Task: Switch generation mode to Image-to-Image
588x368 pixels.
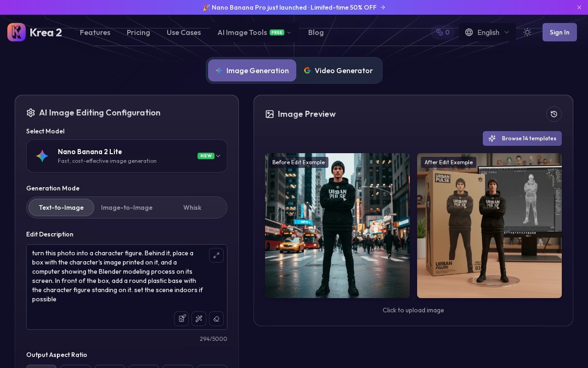Action: (127, 207)
